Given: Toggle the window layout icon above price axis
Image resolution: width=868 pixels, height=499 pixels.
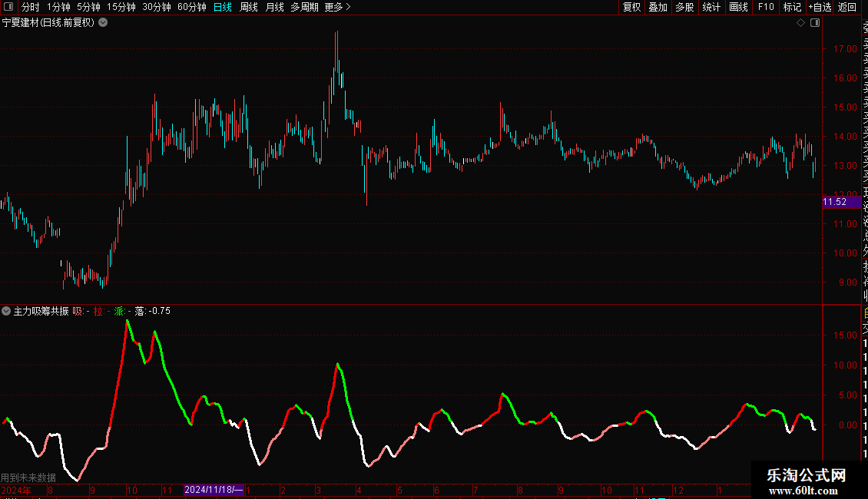Looking at the screenshot, I should (815, 23).
